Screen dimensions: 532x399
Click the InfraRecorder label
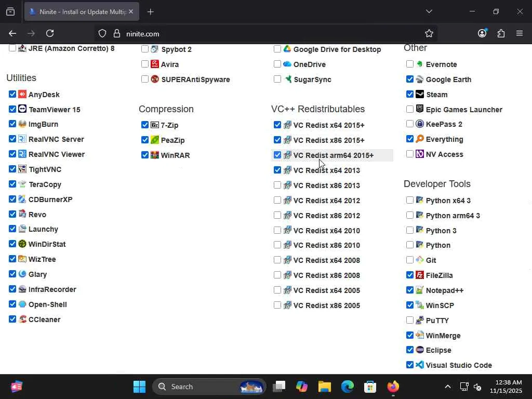click(x=52, y=289)
